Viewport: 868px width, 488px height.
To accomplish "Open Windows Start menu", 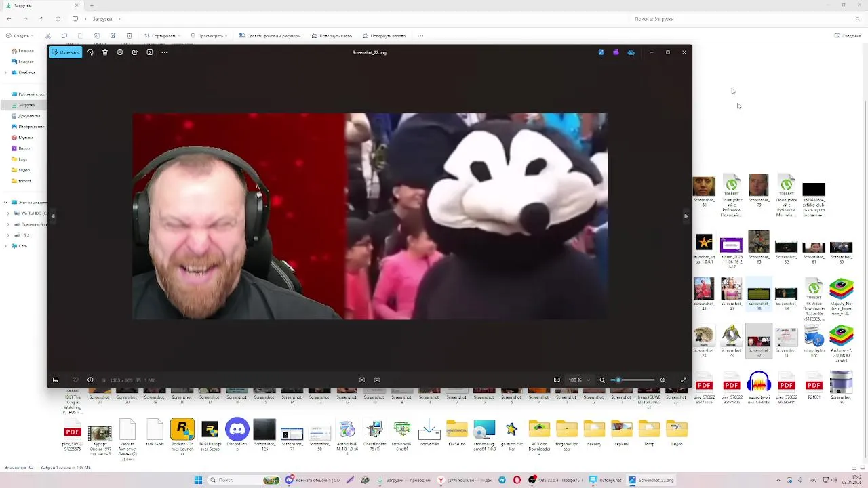I will pos(198,480).
